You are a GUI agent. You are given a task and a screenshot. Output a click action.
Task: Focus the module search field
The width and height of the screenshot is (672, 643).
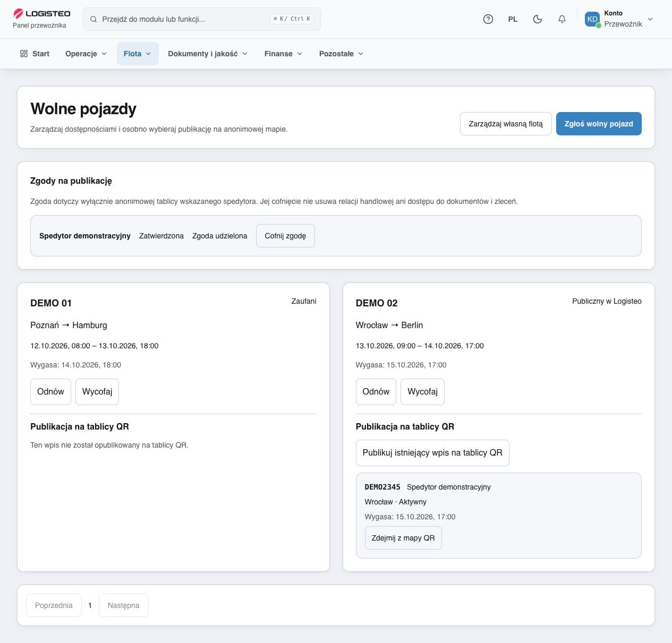202,19
